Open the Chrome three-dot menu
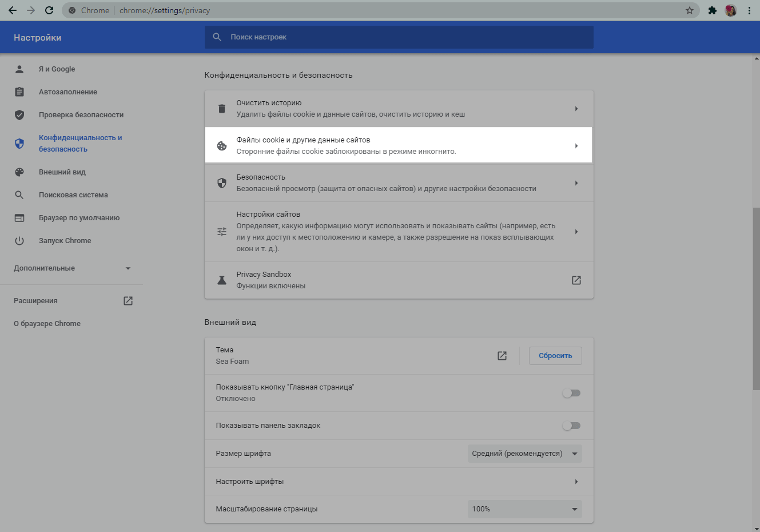760x532 pixels. tap(749, 10)
